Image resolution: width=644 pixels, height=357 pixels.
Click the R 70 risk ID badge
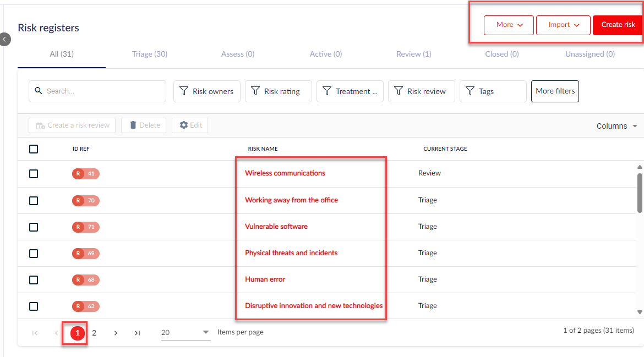pyautogui.click(x=86, y=201)
